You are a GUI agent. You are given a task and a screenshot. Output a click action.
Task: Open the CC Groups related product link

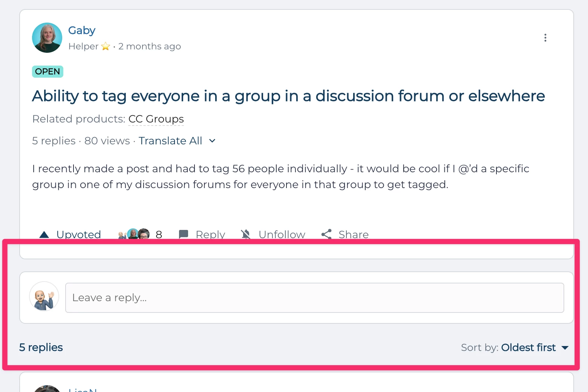pos(156,119)
